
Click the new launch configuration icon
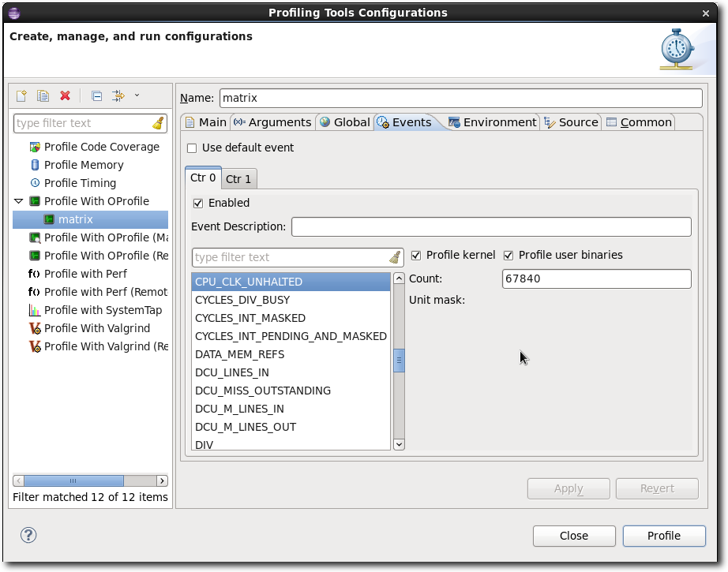[22, 95]
